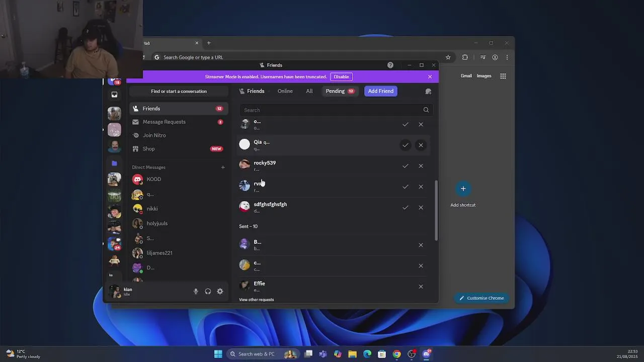Dismiss the Streamer Mode banner
Viewport: 644px width, 362px height.
pos(430,77)
